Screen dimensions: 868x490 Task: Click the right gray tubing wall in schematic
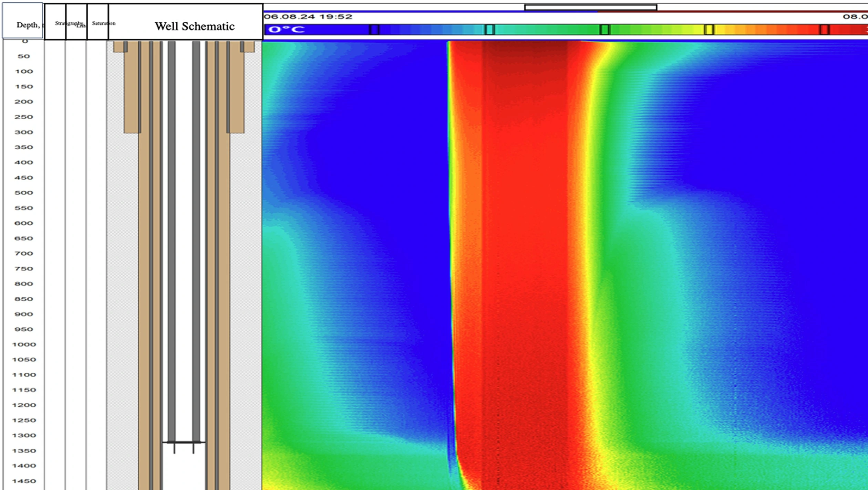tap(196, 241)
